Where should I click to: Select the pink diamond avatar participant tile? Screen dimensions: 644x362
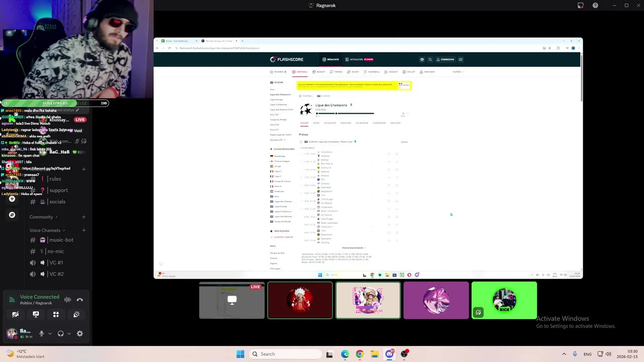click(436, 300)
